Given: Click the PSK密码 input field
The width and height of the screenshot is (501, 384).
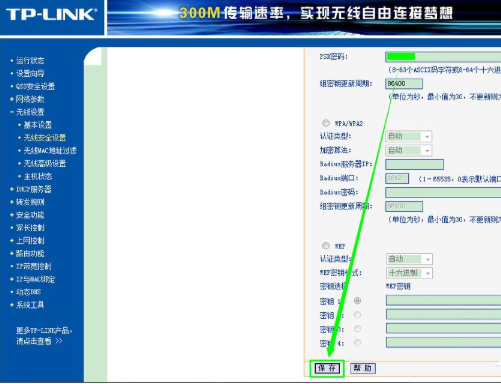Looking at the screenshot, I should coord(443,57).
